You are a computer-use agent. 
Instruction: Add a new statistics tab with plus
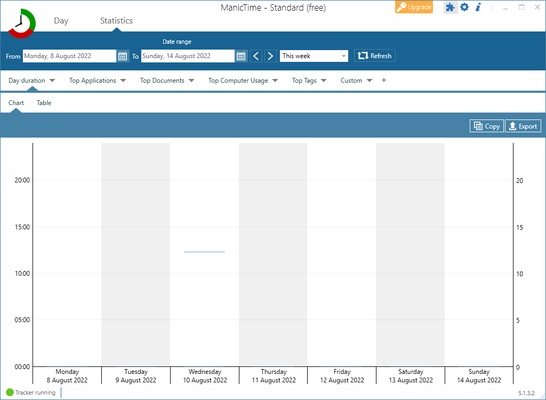point(384,80)
